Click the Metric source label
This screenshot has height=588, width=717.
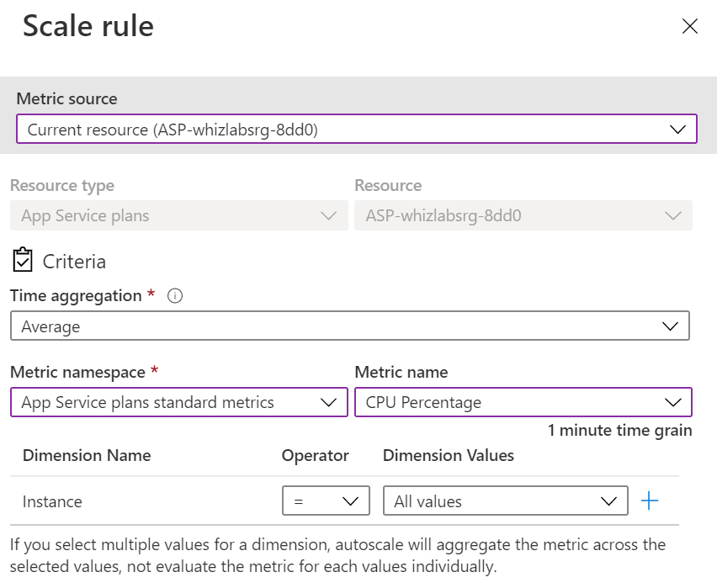click(x=67, y=98)
